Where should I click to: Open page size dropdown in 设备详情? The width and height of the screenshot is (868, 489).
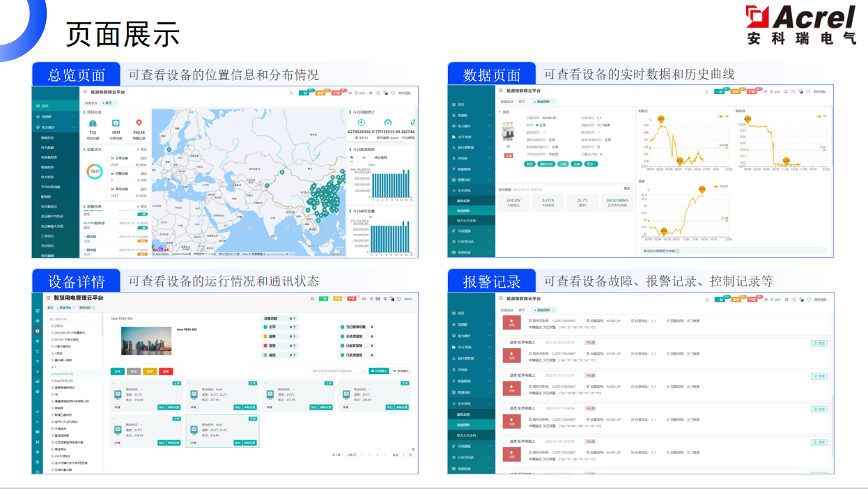tap(354, 454)
